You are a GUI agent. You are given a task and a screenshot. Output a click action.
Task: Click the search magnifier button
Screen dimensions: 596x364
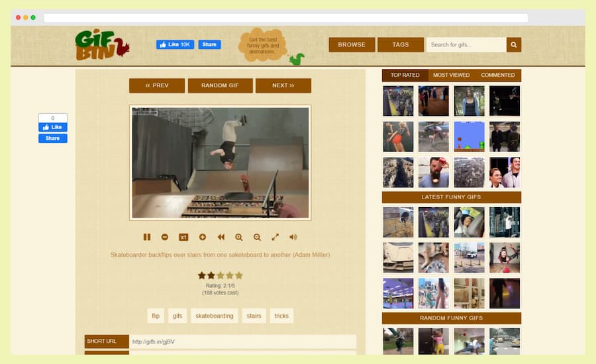point(513,45)
